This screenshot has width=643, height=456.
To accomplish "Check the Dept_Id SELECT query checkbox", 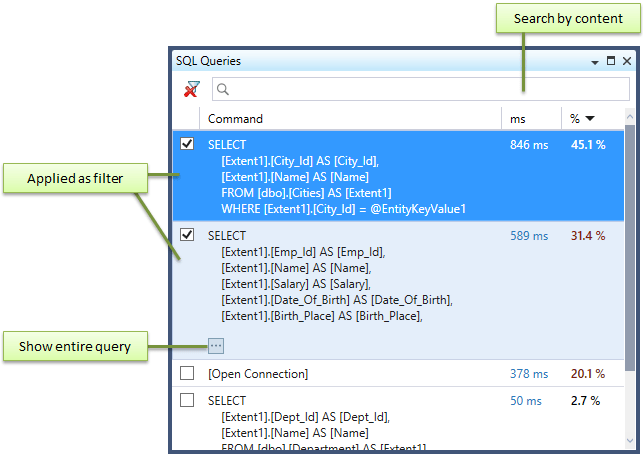I will tap(187, 400).
